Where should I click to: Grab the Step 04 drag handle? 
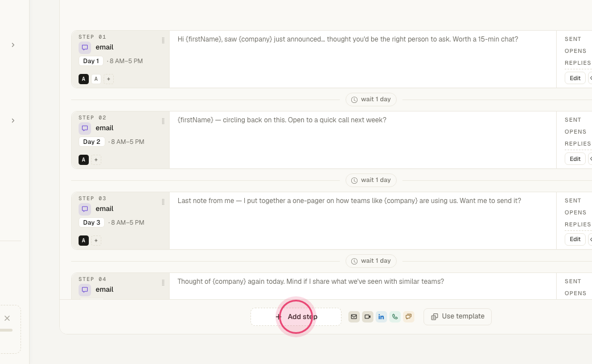pos(163,283)
